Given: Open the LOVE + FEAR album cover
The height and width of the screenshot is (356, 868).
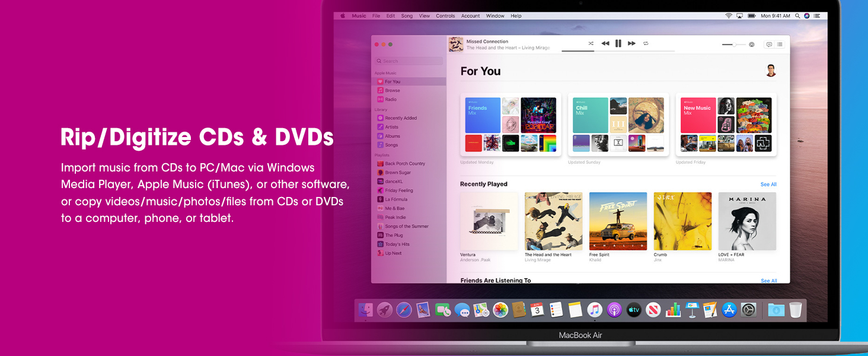Looking at the screenshot, I should [x=747, y=221].
